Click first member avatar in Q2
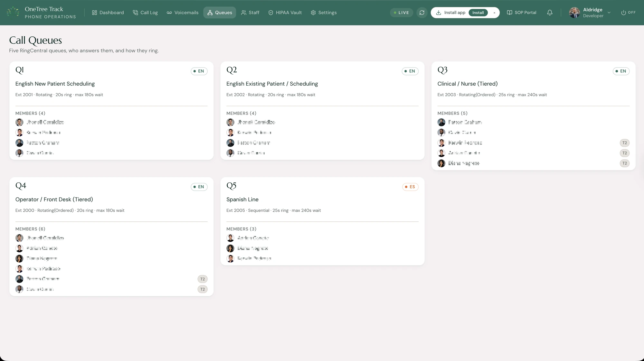This screenshot has height=361, width=644. pos(230,122)
